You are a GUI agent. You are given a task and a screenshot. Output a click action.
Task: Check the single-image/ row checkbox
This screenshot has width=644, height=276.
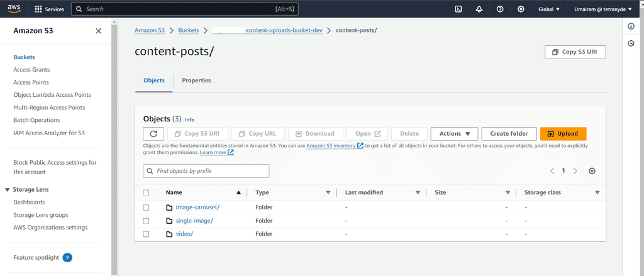146,221
